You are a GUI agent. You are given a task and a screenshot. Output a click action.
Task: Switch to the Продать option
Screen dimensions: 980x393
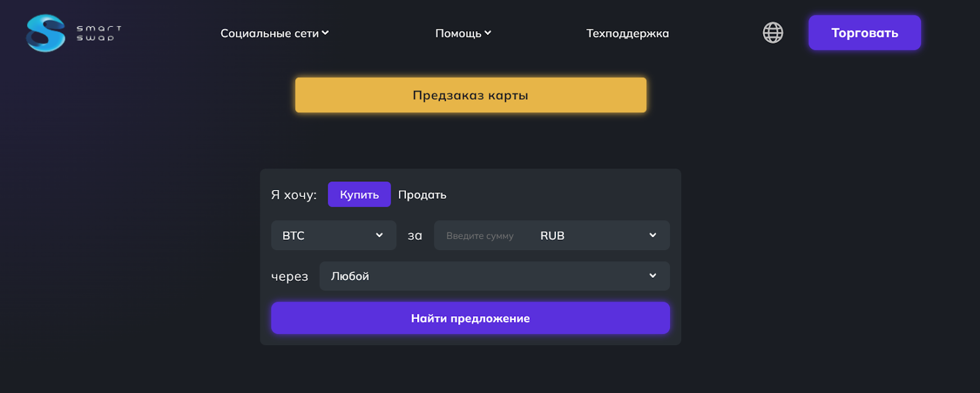click(422, 194)
